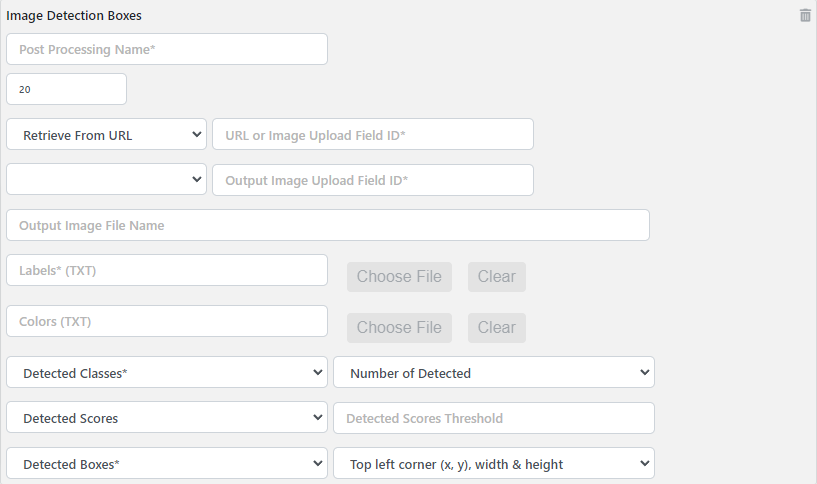817x484 pixels.
Task: Click the Detected Scores Threshold field
Action: (x=493, y=418)
